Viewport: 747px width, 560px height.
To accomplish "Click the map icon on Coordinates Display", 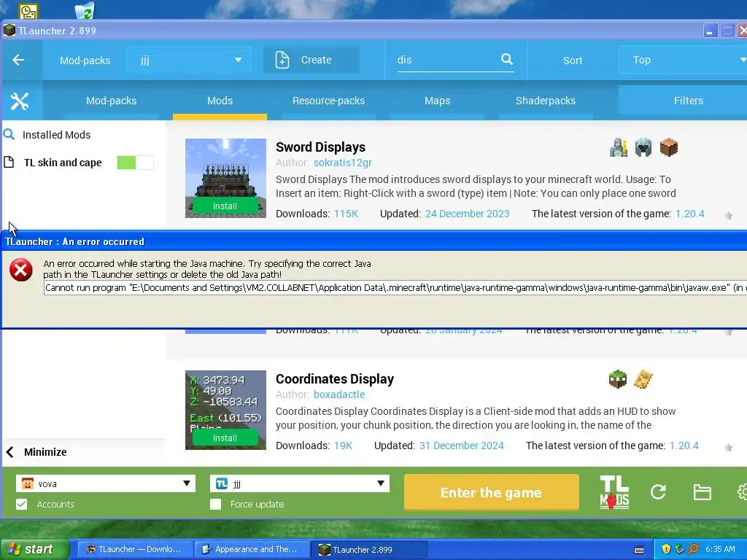I will pos(643,379).
